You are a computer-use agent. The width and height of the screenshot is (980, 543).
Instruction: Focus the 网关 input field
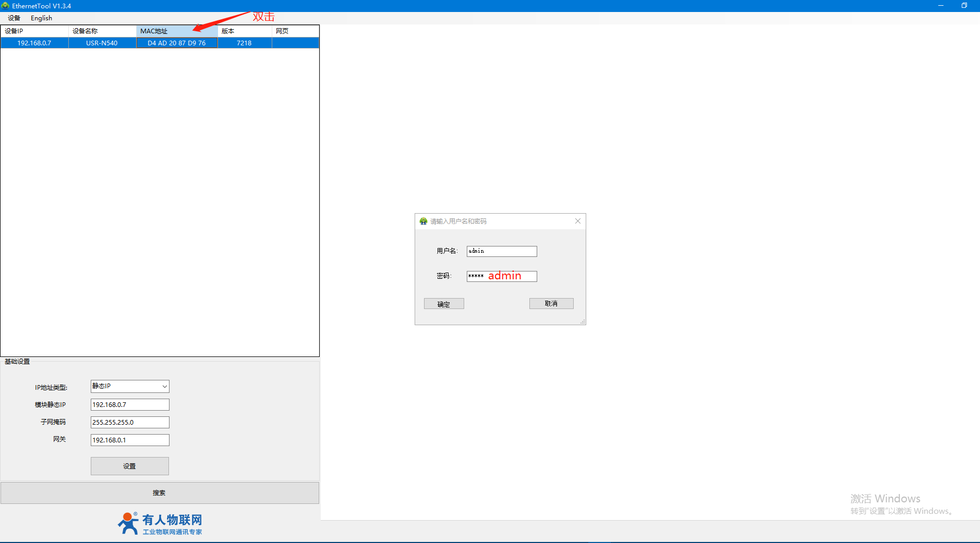[x=130, y=440]
